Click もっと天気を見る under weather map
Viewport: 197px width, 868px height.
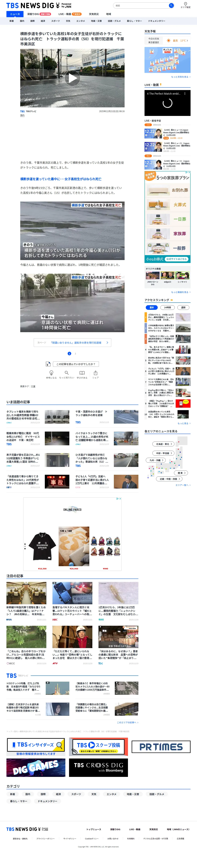(180, 77)
